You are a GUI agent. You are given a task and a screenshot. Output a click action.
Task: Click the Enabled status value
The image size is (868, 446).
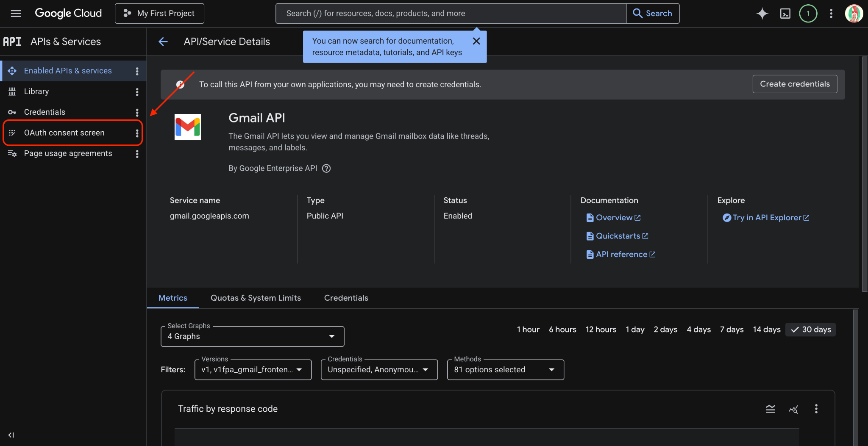458,216
